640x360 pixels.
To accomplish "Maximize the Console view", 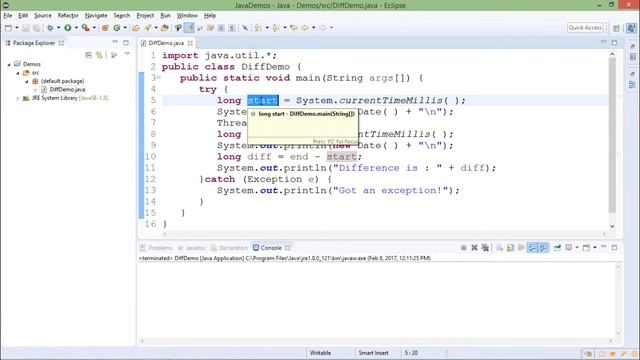I will click(x=614, y=248).
